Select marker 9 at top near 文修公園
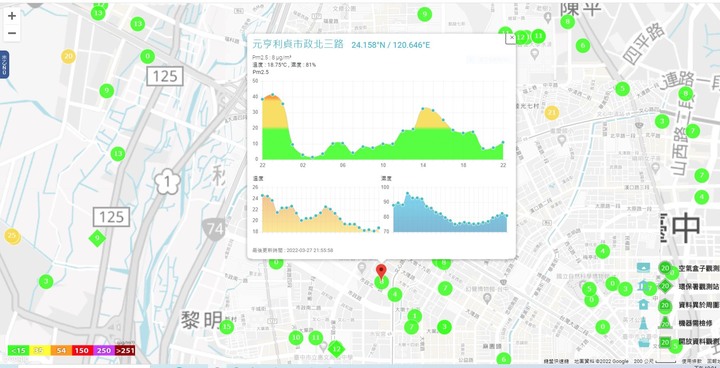Screen dimensions: 720x368 click(x=425, y=14)
